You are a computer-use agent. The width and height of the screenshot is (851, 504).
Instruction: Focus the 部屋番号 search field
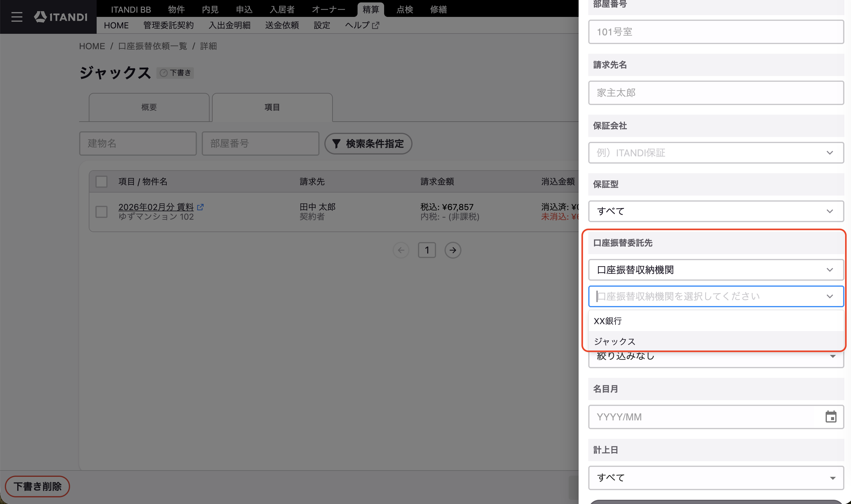pos(261,144)
